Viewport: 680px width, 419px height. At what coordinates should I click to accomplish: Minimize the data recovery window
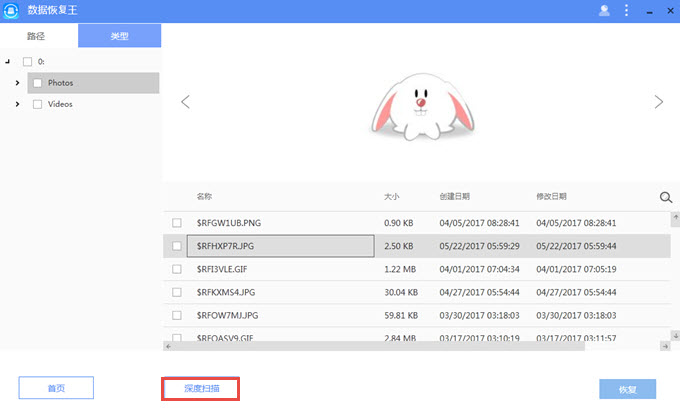point(647,11)
